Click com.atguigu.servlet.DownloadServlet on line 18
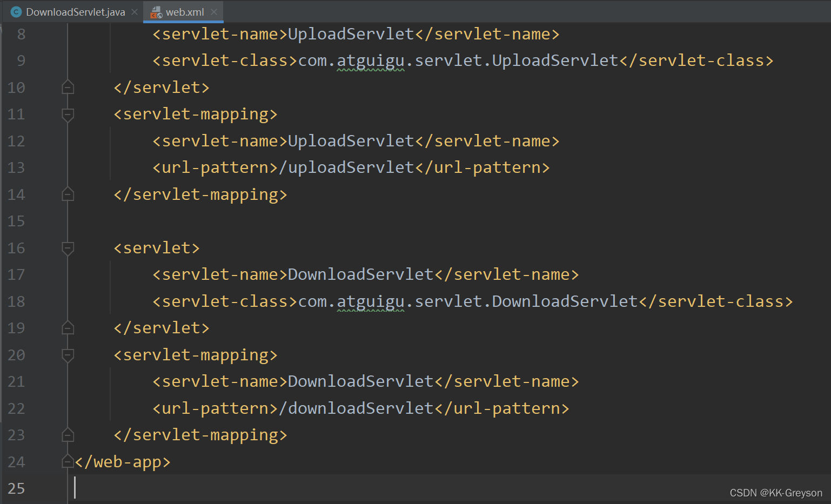Viewport: 831px width, 504px height. (468, 301)
